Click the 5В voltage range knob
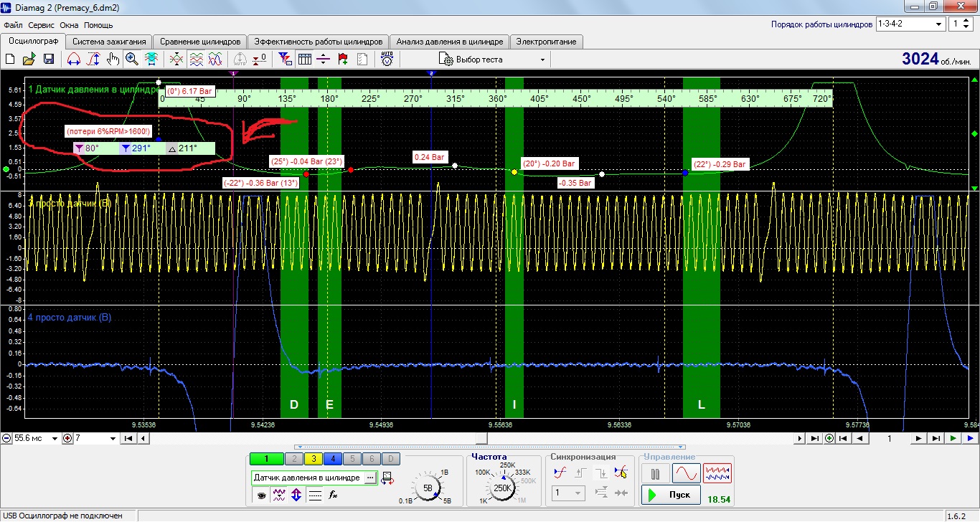 428,488
